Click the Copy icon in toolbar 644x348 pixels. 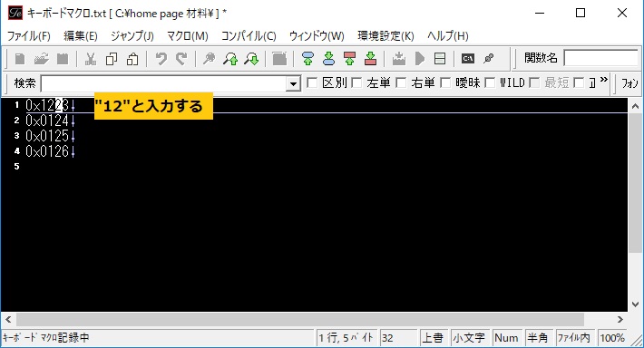tap(112, 59)
